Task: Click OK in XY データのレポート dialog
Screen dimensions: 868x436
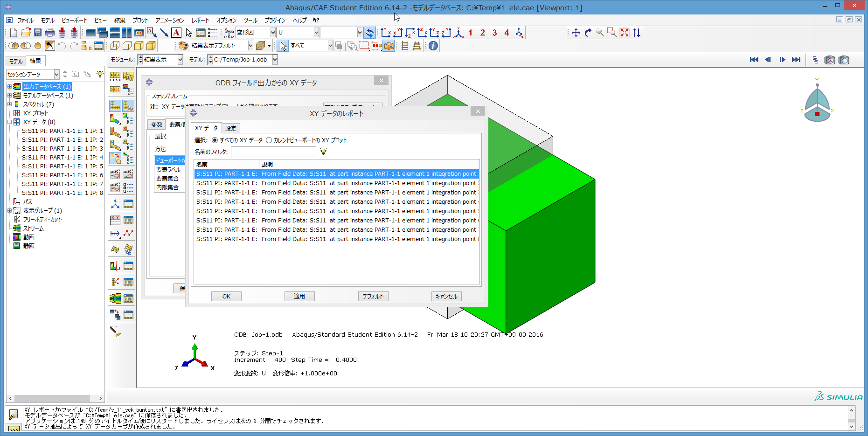Action: point(226,297)
